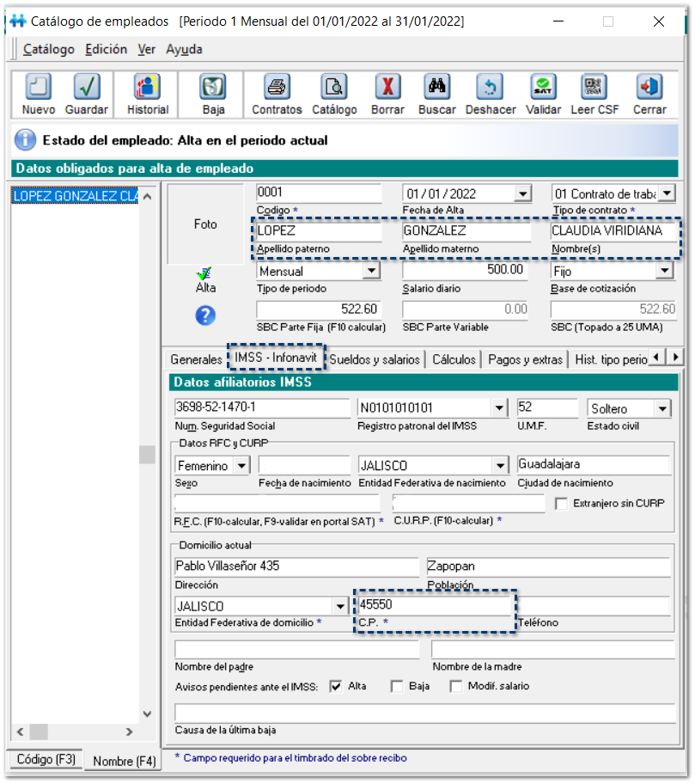Select LOPEZ GONZALEZ employee in list
This screenshot has width=695, height=784.
(76, 196)
